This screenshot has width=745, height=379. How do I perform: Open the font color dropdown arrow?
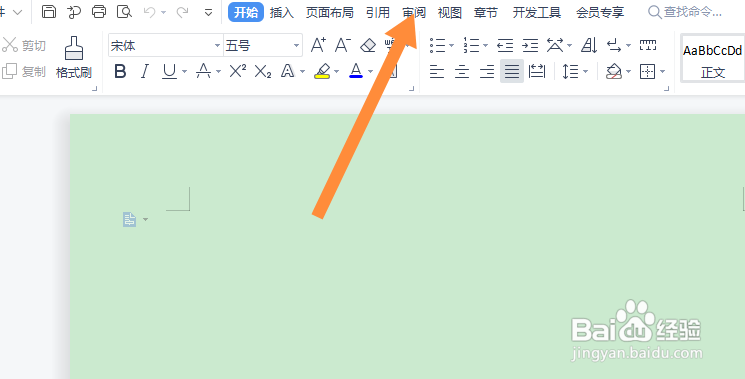371,72
